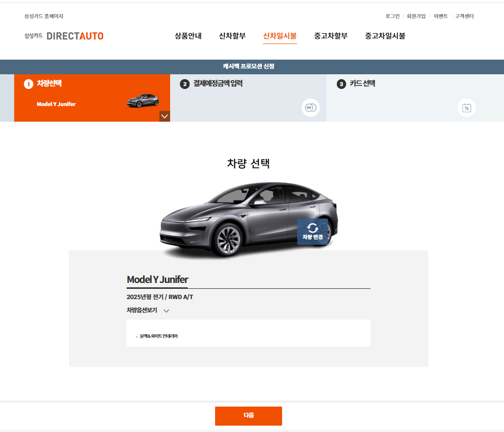This screenshot has width=504, height=432.
Task: Select step 2 결제예정금액 입력 tab
Action: 248,98
